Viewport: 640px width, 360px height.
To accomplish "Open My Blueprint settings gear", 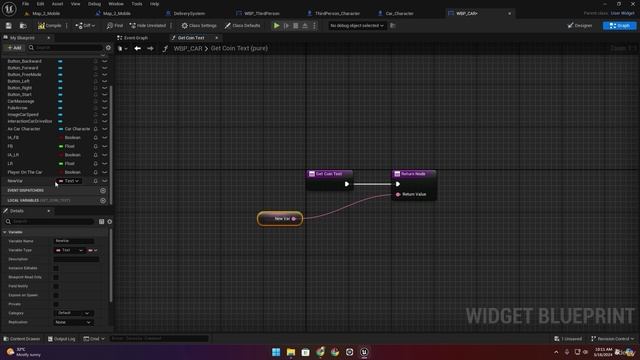I will [108, 48].
